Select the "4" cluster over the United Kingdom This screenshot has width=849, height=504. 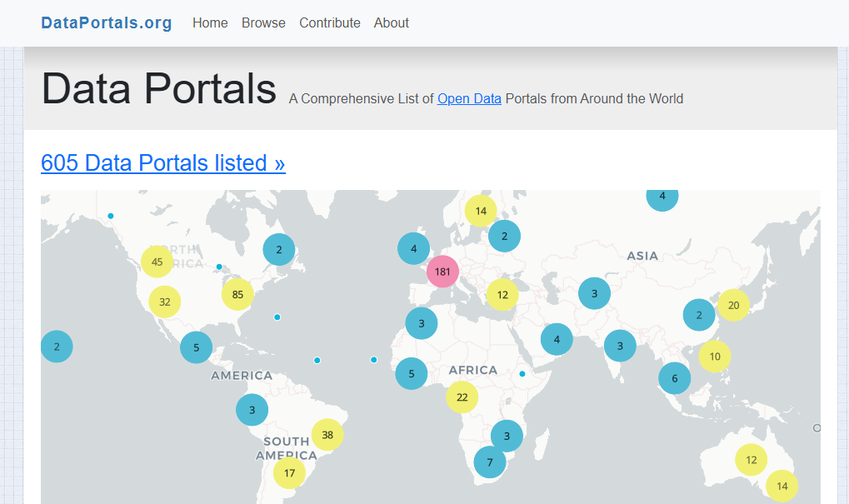(x=413, y=248)
